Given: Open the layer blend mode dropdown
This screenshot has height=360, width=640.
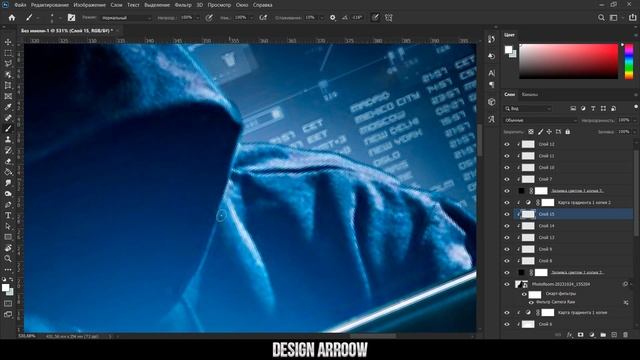Looking at the screenshot, I should pyautogui.click(x=540, y=120).
